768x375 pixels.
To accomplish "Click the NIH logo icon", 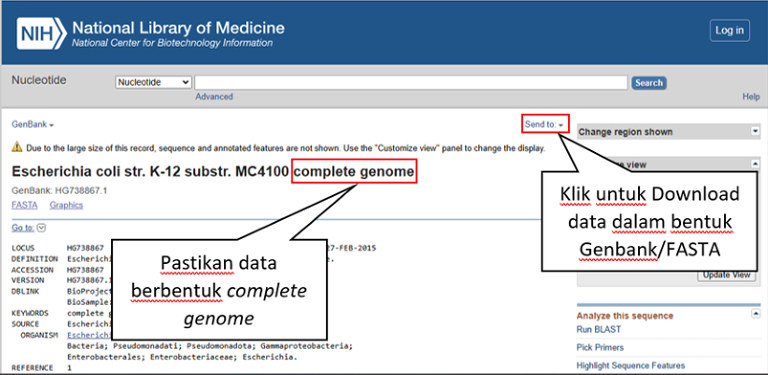I will coord(41,34).
